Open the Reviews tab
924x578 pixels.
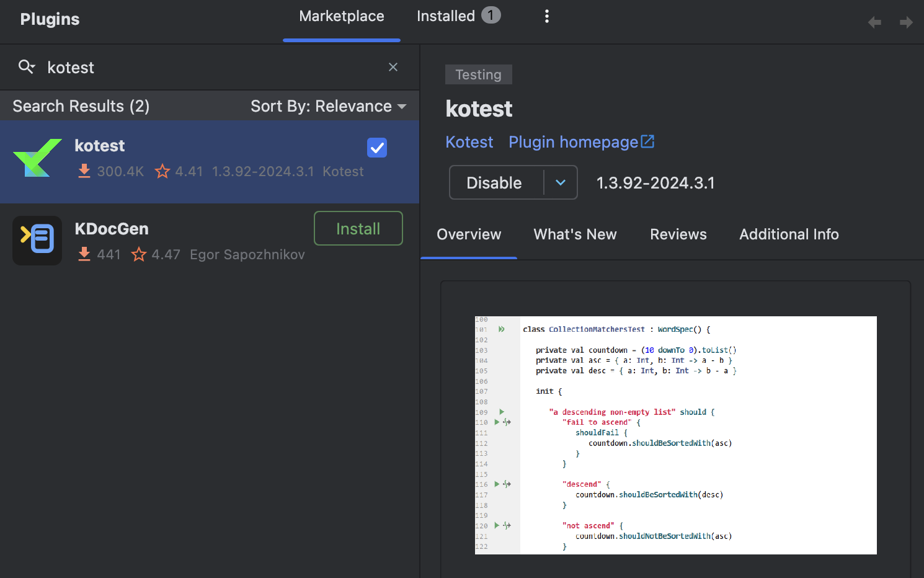(x=678, y=234)
